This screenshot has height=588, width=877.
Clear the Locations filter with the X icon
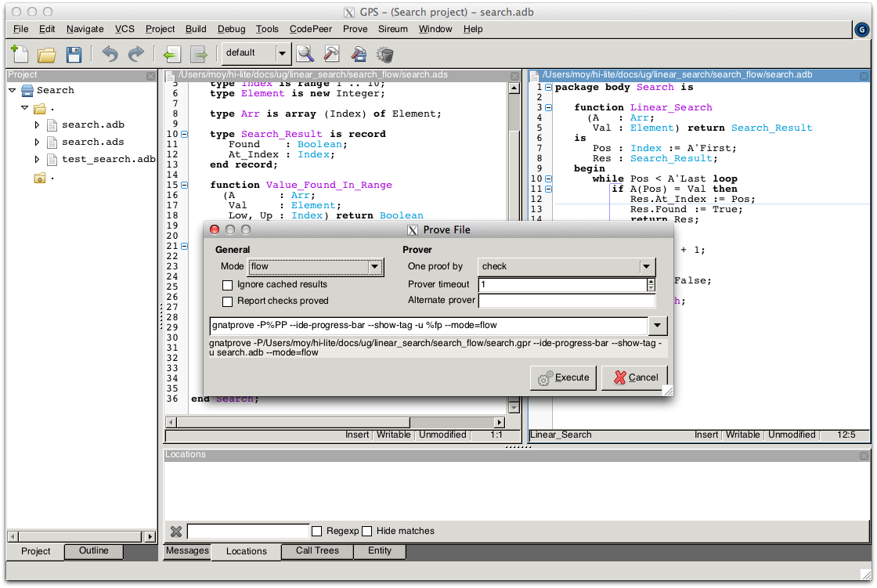[176, 532]
